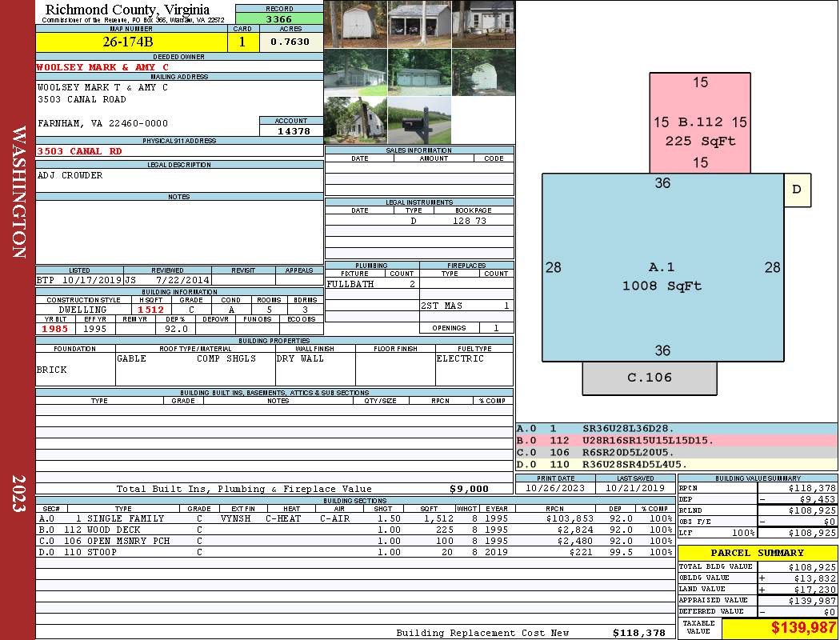The height and width of the screenshot is (640, 840).
Task: Select the D.0 110 STOOP row
Action: (354, 552)
